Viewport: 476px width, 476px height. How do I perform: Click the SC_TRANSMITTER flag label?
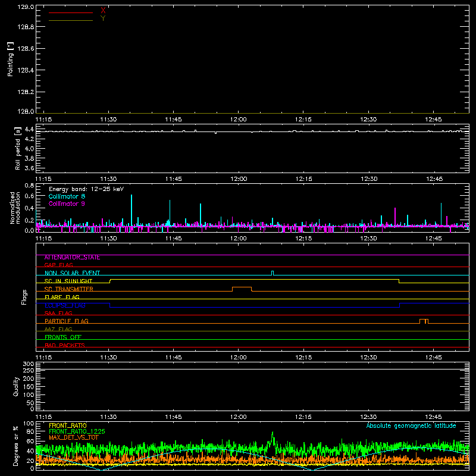pyautogui.click(x=69, y=289)
